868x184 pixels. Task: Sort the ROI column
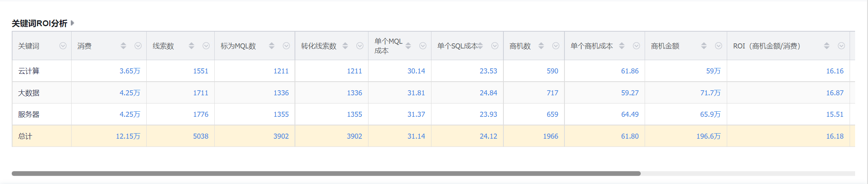(x=827, y=46)
